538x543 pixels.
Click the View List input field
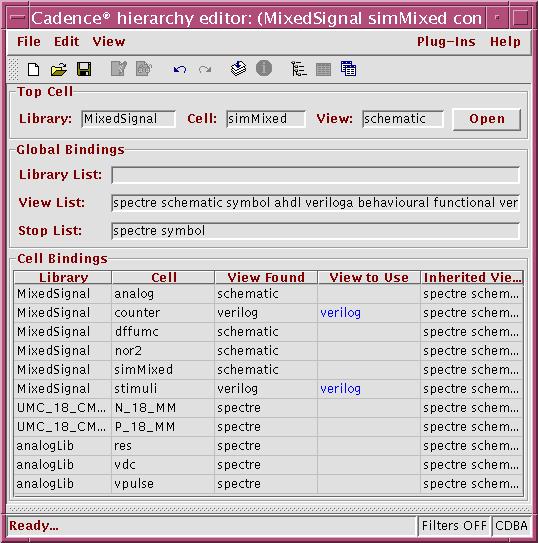point(315,203)
